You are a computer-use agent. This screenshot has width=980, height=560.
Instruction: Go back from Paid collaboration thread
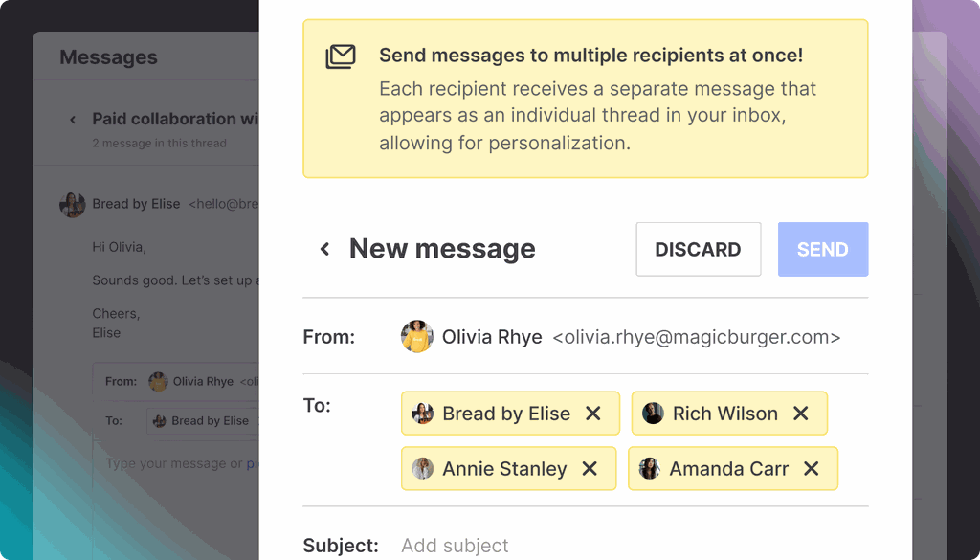tap(72, 120)
